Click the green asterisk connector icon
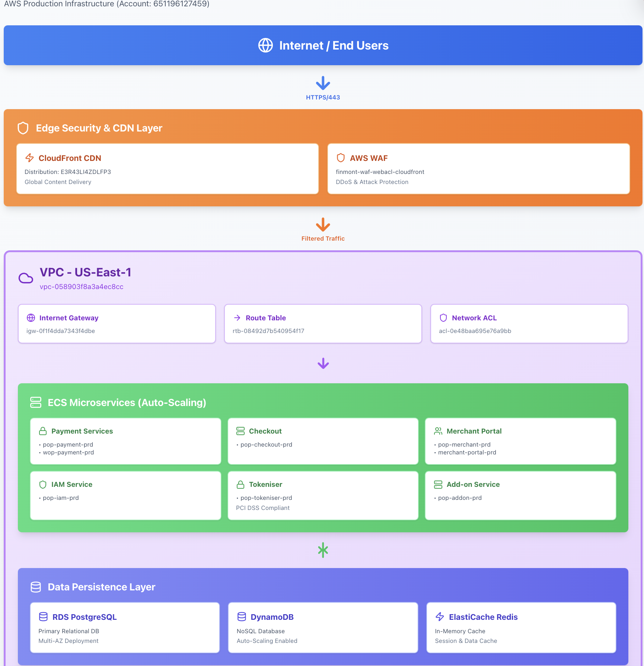Viewport: 644px width, 666px height. (323, 550)
